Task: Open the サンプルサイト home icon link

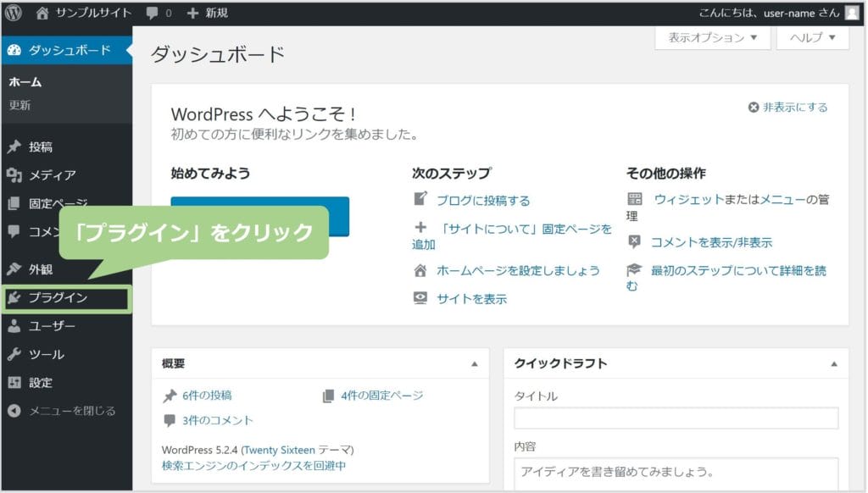Action: (x=42, y=13)
